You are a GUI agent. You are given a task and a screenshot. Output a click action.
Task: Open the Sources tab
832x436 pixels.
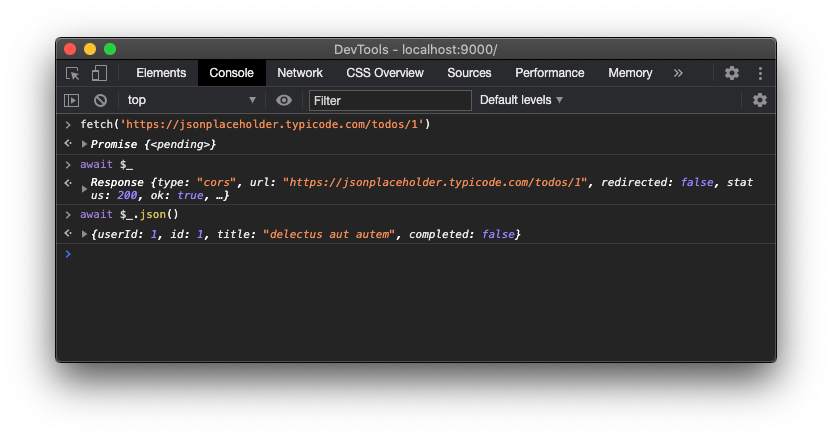469,73
